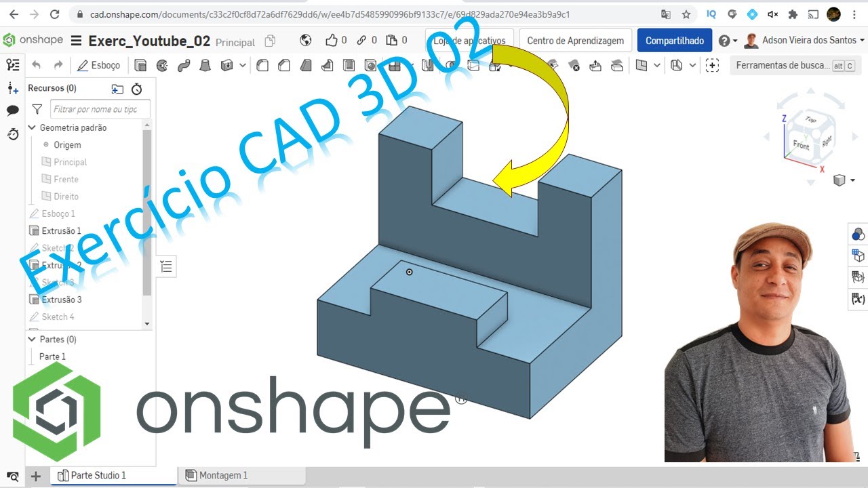This screenshot has height=488, width=868.
Task: Click the insert feature icon in left sidebar
Action: pyautogui.click(x=12, y=88)
